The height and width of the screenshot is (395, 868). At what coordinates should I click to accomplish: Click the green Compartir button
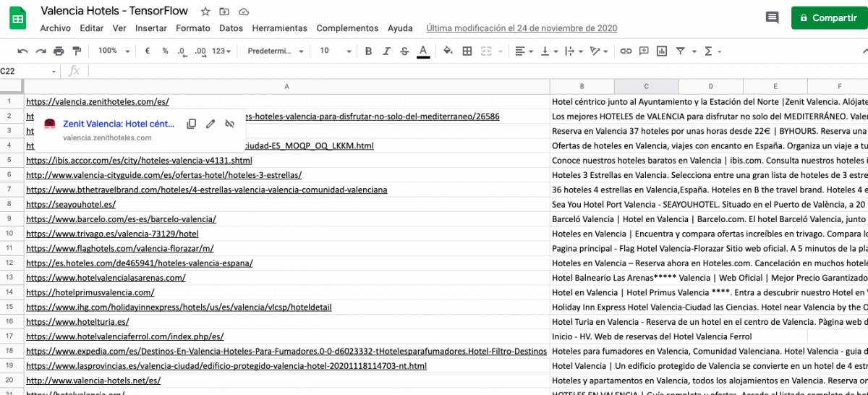(828, 18)
